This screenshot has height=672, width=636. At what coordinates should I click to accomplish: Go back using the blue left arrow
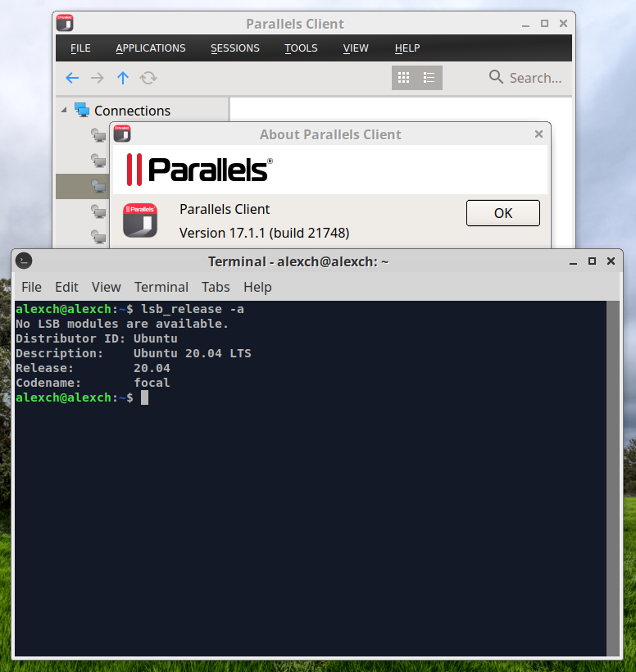tap(72, 78)
